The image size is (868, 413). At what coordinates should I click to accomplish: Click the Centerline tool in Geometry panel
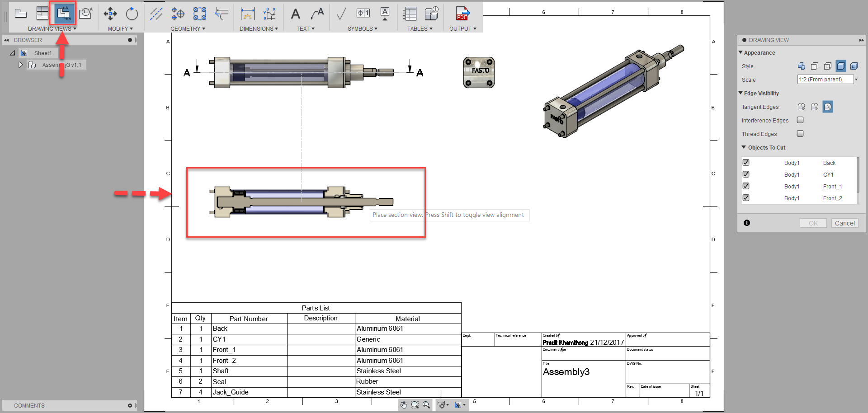click(x=156, y=14)
